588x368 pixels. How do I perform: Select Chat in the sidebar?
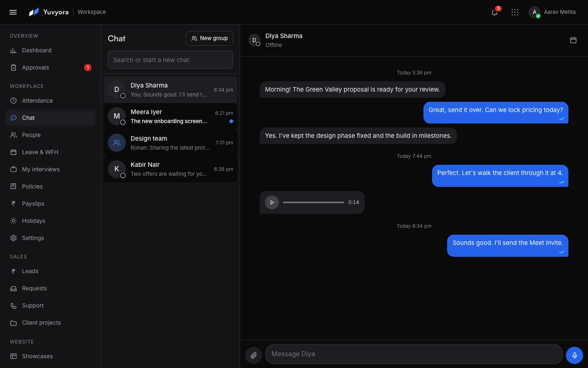(x=51, y=118)
